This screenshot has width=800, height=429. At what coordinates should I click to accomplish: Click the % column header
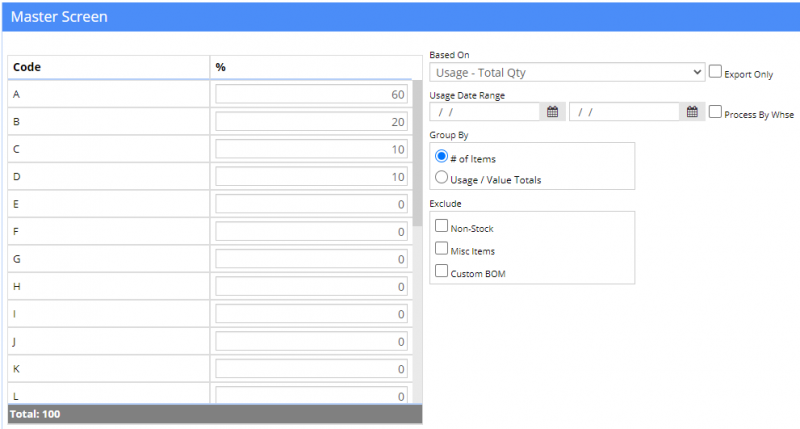click(x=220, y=67)
